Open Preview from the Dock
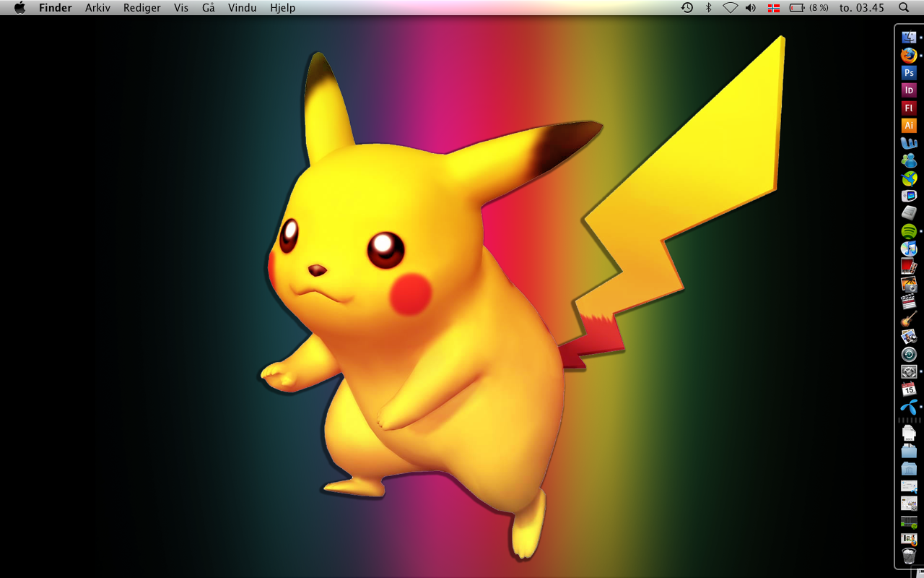This screenshot has width=924, height=578. (909, 337)
